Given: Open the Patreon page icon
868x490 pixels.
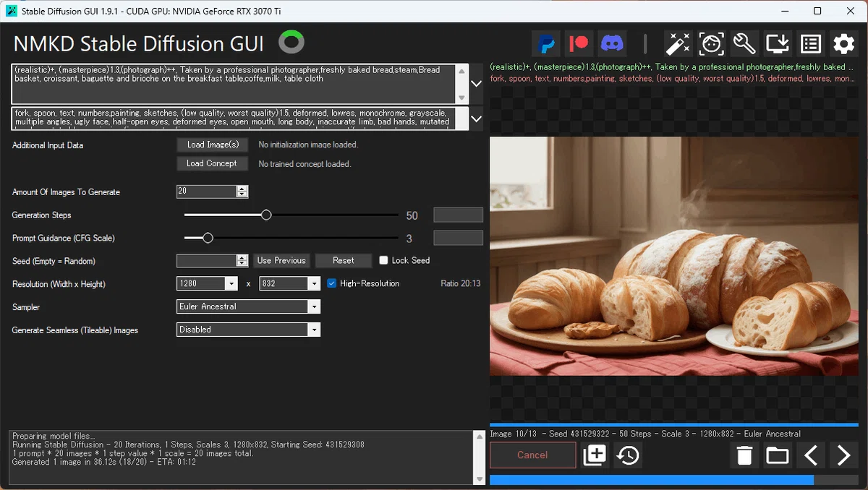Looking at the screenshot, I should (579, 44).
